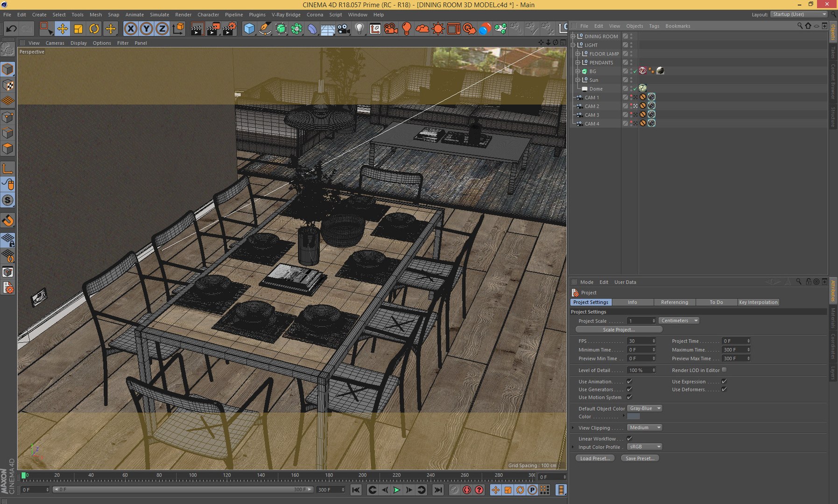Viewport: 838px width, 504px height.
Task: Click the Save Preset button
Action: click(x=640, y=458)
